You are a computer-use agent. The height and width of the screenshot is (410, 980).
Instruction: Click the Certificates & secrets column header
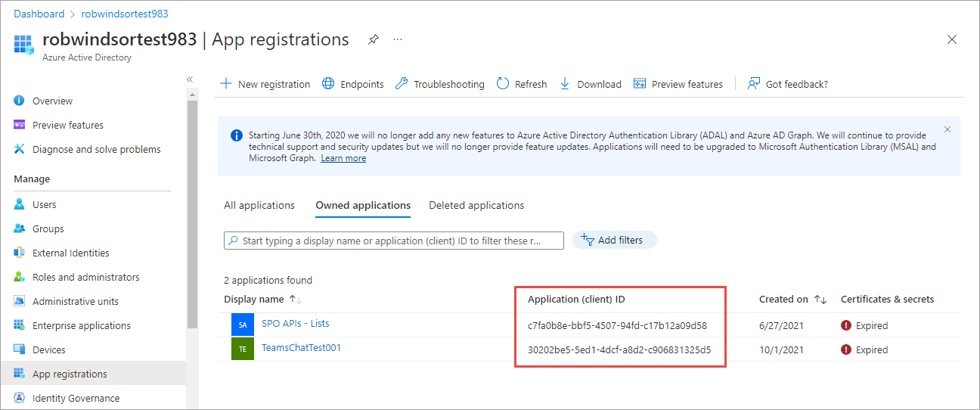[887, 299]
